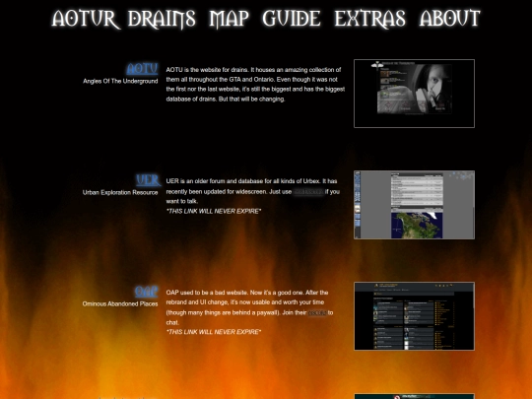532x399 pixels.
Task: Click the blurred link in OAP description
Action: [317, 312]
